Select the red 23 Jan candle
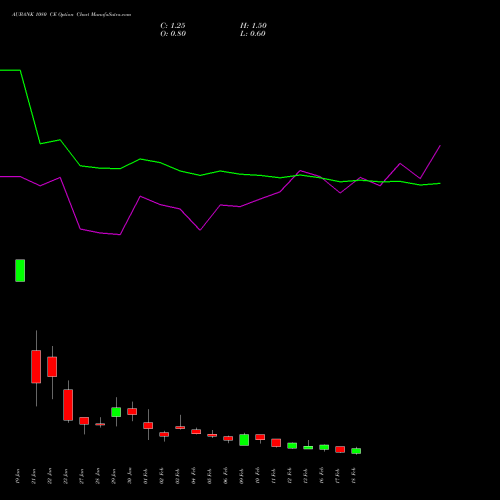The width and height of the screenshot is (500, 500). click(x=68, y=405)
